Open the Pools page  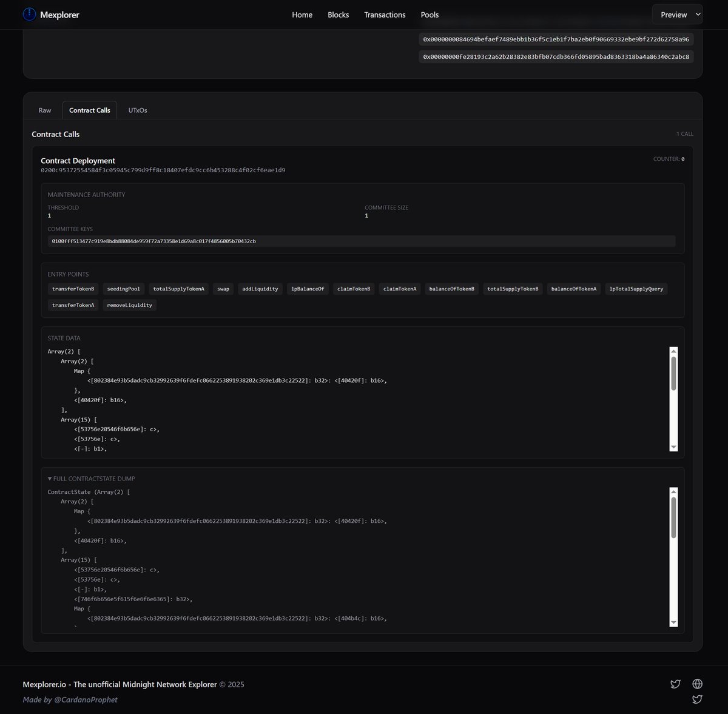pyautogui.click(x=430, y=15)
